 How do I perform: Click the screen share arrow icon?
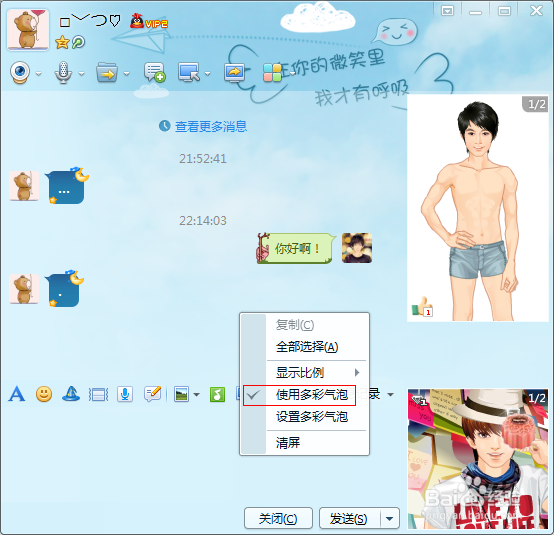click(234, 73)
